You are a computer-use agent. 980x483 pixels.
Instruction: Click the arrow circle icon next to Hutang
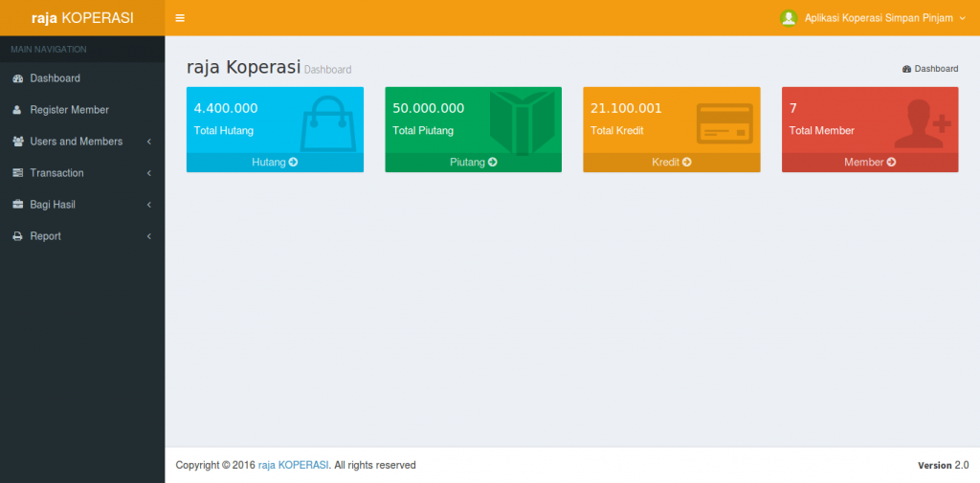pyautogui.click(x=293, y=162)
